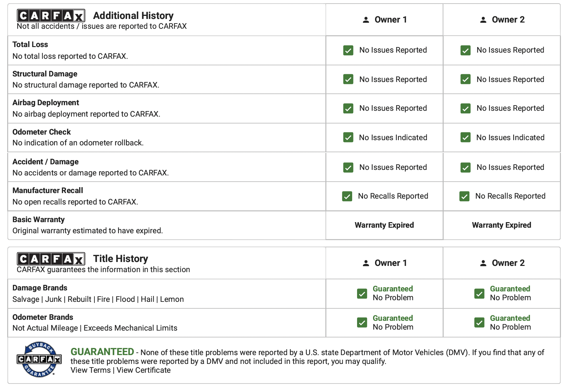The width and height of the screenshot is (573, 392).
Task: Click the CARFAX logo beside Additional History
Action: 51,15
